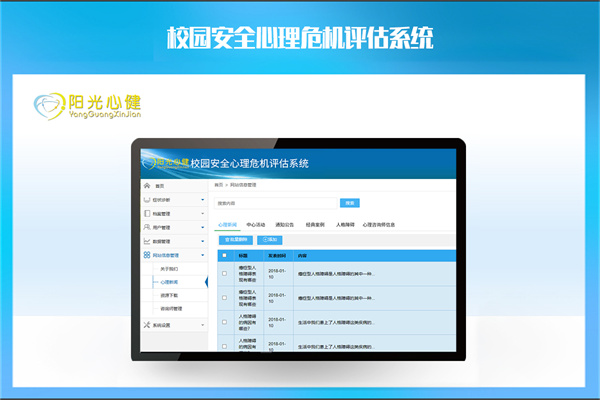Click the home icon beside 首页
This screenshot has width=600, height=400.
click(147, 186)
